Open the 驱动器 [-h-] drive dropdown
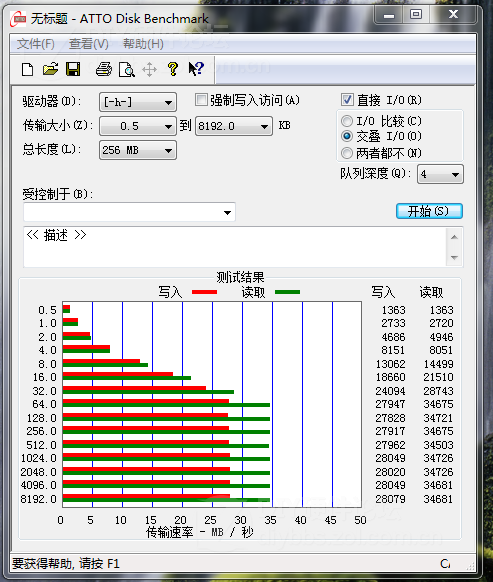 coord(138,102)
